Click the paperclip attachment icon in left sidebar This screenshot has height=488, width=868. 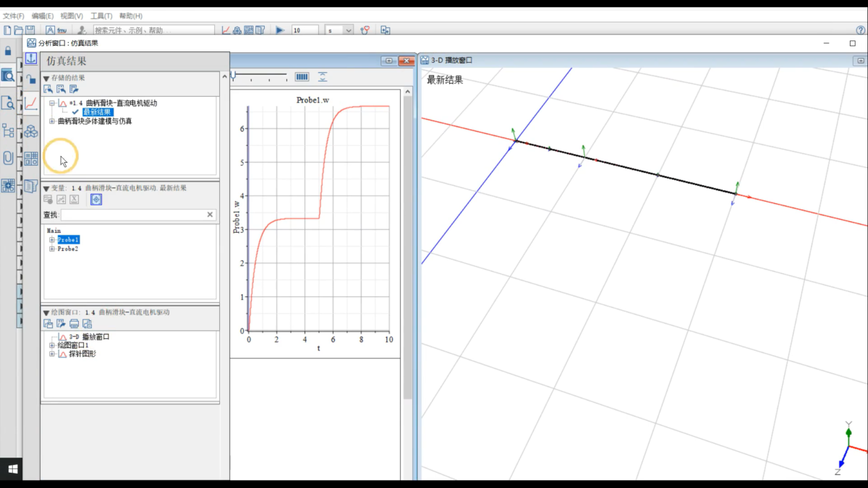point(8,158)
